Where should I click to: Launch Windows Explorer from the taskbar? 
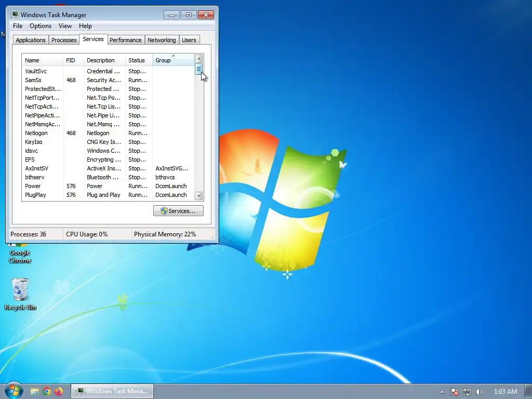tap(34, 391)
